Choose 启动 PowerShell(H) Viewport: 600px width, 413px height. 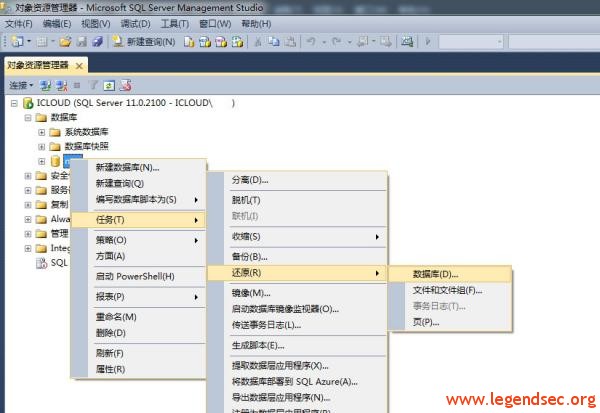point(139,276)
